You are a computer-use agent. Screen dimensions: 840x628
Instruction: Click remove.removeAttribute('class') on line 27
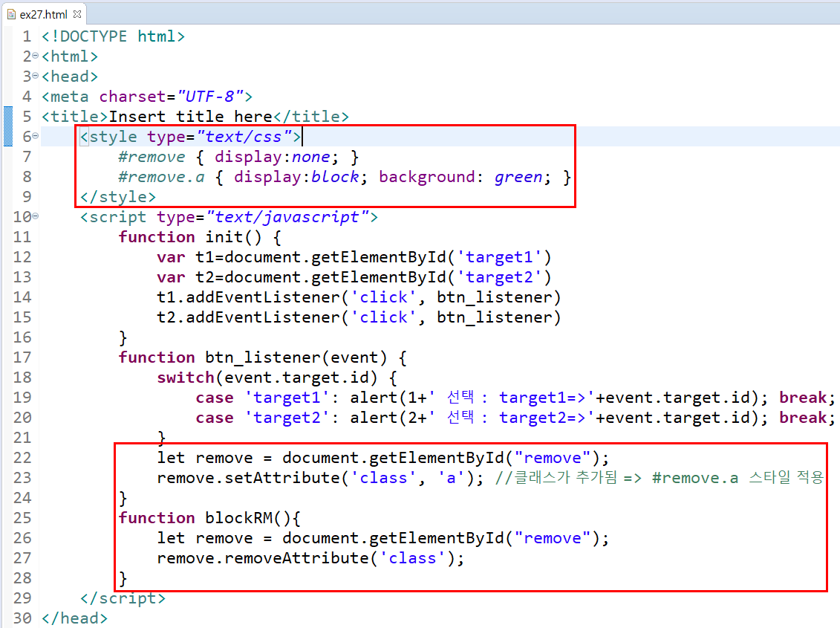310,558
